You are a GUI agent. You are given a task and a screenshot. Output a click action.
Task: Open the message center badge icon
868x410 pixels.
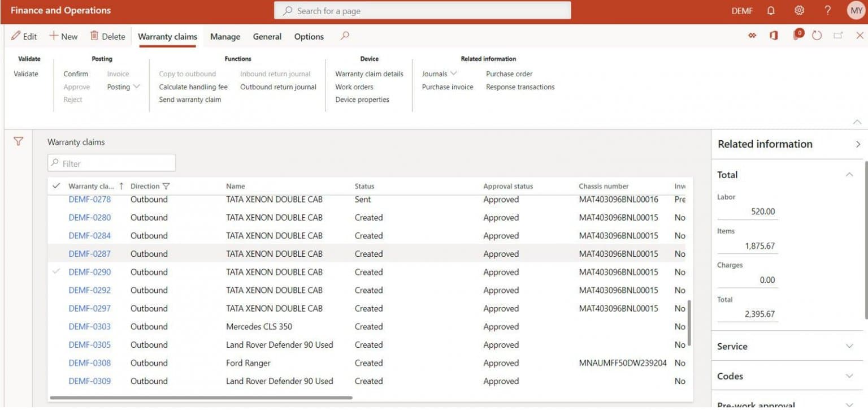[x=797, y=35]
